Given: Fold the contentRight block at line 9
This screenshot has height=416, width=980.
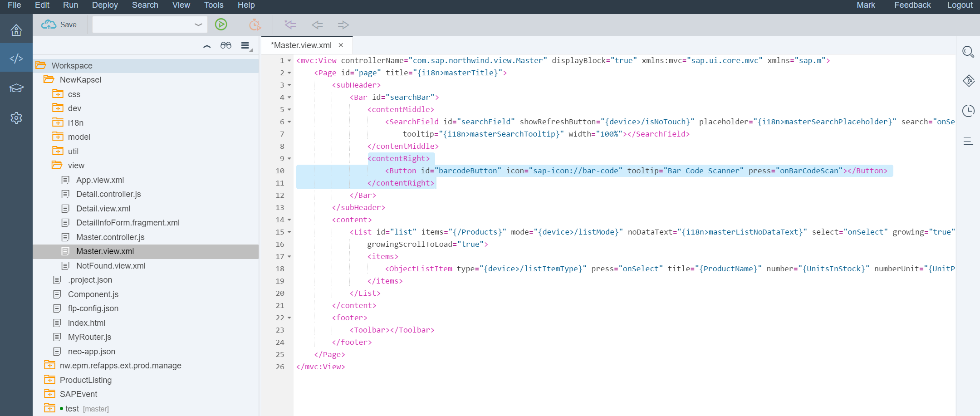Looking at the screenshot, I should click(x=289, y=159).
